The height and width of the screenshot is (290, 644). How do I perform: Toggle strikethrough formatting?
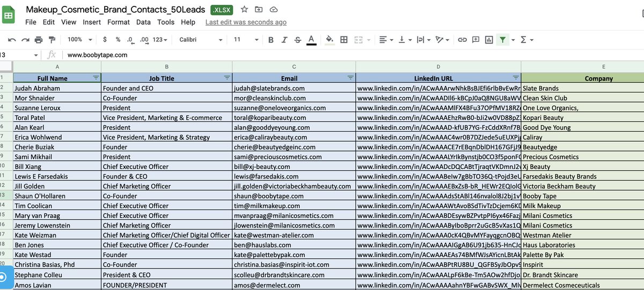tap(297, 40)
